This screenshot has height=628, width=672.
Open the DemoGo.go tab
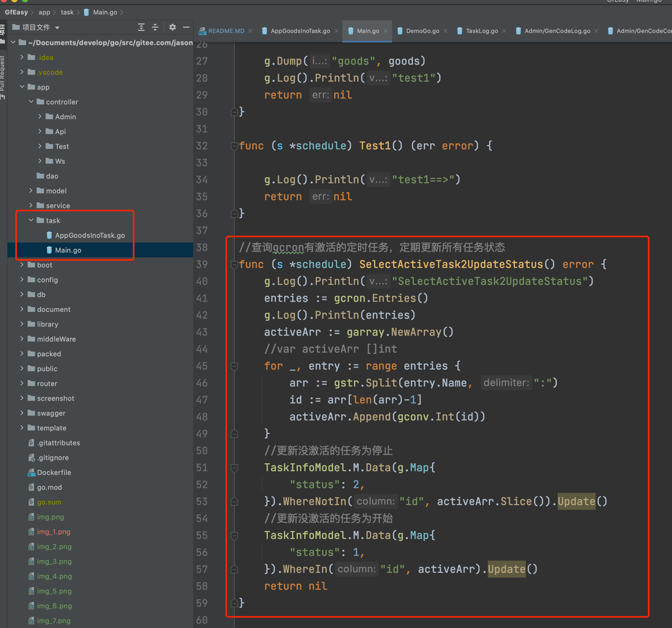418,31
